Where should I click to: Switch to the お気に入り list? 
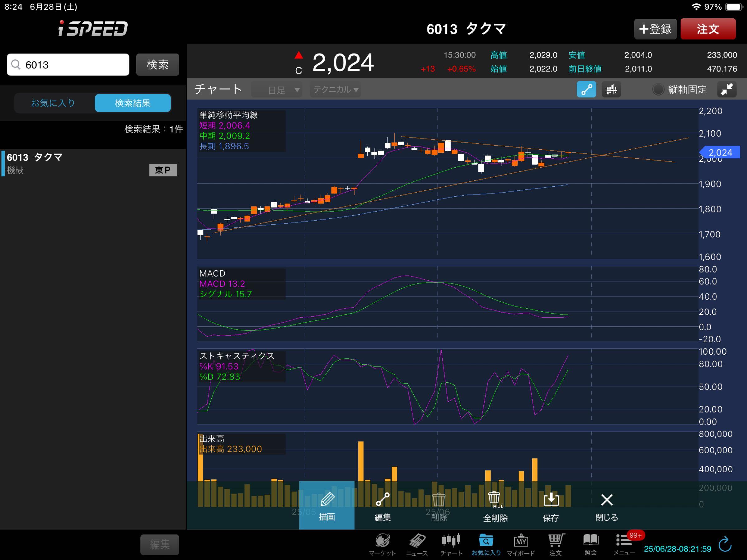tap(53, 103)
